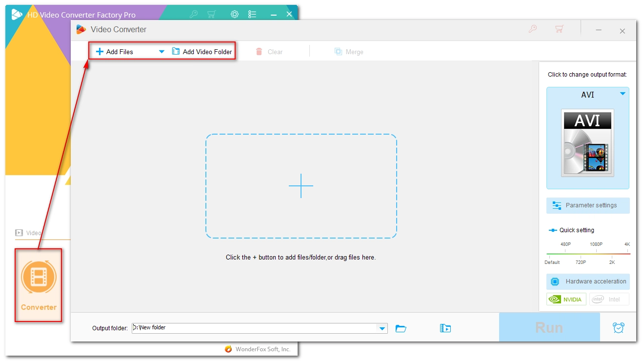The image size is (644, 361).
Task: Click the Clear button in toolbar
Action: click(269, 52)
